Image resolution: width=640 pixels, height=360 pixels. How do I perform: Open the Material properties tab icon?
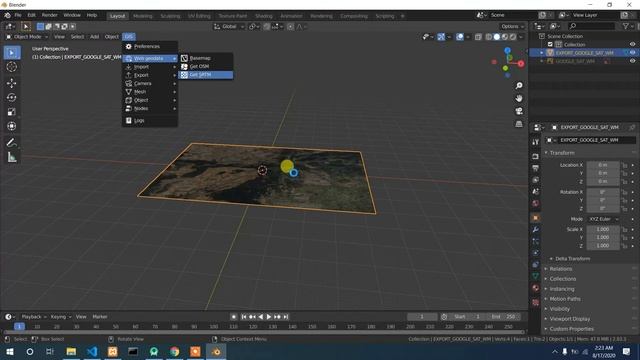tap(536, 288)
